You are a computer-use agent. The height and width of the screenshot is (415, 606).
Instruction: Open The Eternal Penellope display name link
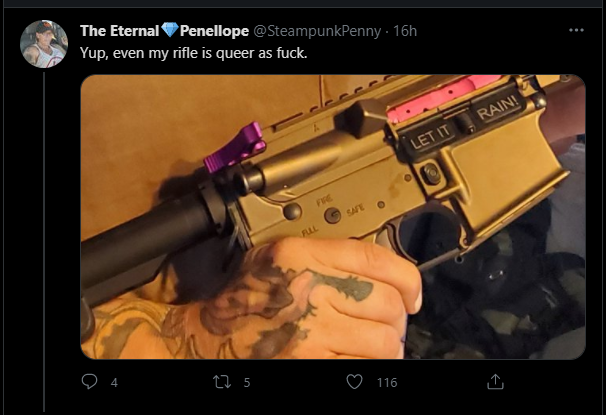tap(164, 31)
